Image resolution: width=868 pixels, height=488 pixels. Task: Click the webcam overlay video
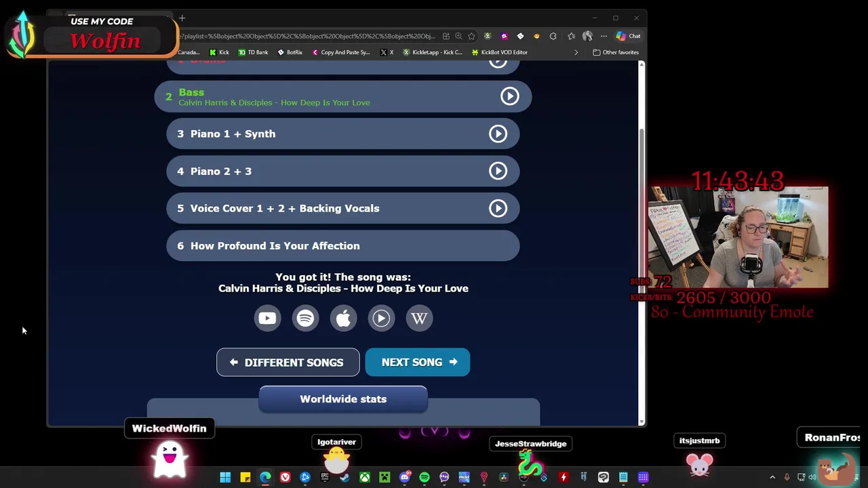(738, 237)
